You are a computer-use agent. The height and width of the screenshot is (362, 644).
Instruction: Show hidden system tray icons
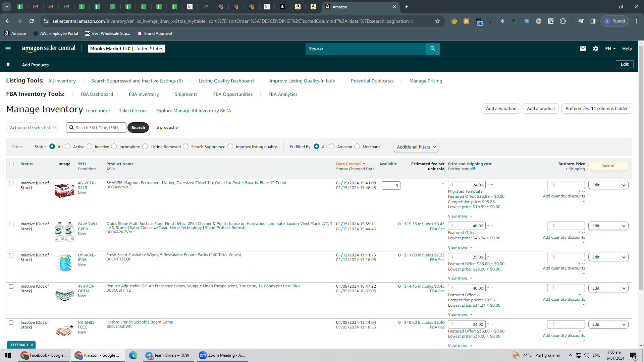(x=570, y=355)
